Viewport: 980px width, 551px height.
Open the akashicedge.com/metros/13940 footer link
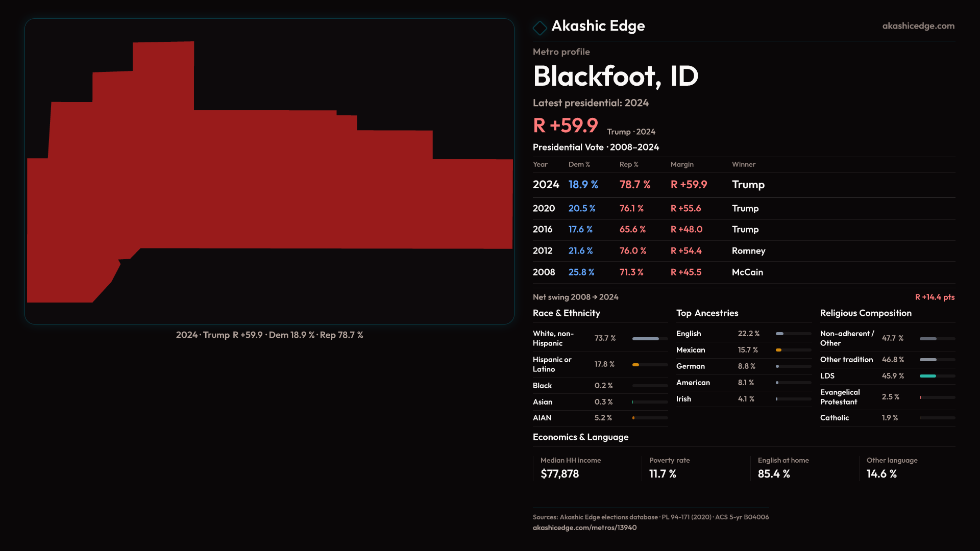click(x=584, y=528)
